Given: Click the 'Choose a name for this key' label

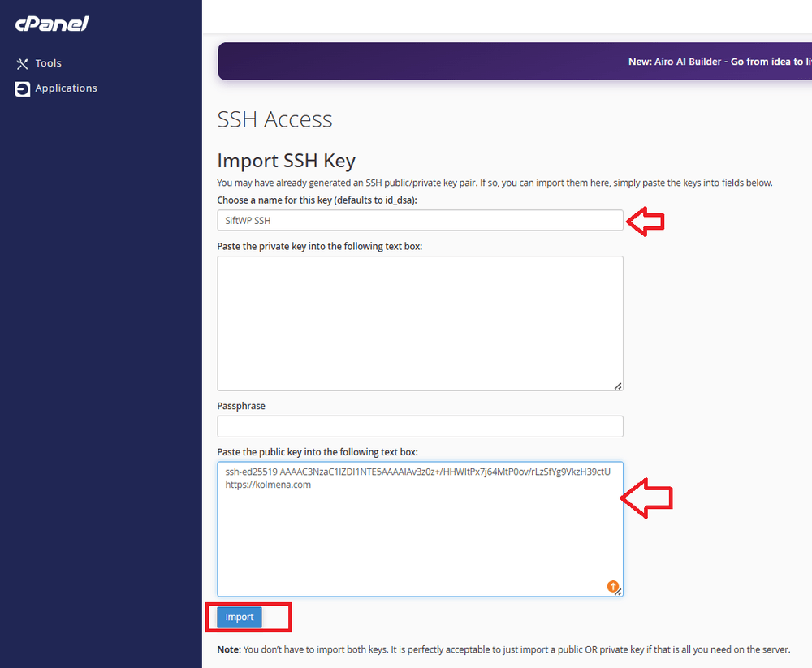Looking at the screenshot, I should coord(317,200).
